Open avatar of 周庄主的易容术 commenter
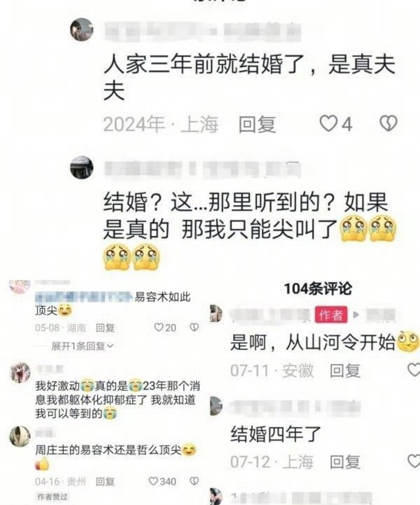 pyautogui.click(x=20, y=437)
